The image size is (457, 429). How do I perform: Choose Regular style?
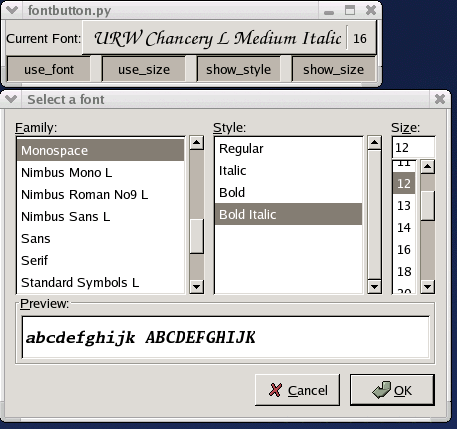tap(288, 148)
